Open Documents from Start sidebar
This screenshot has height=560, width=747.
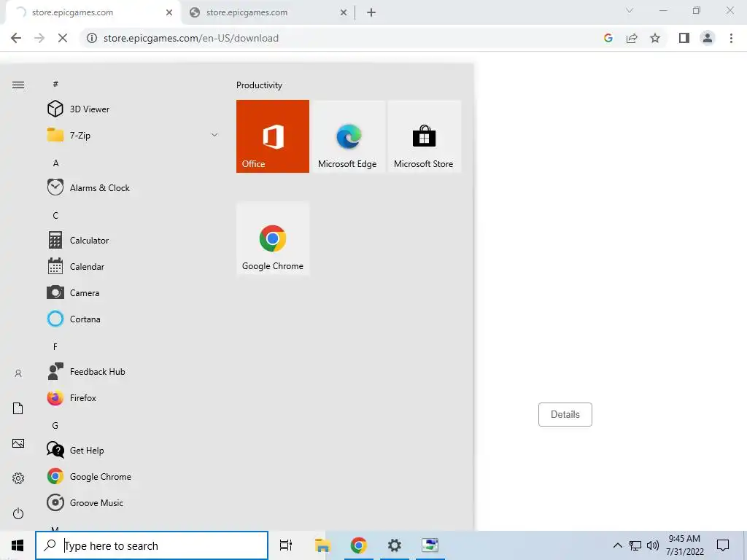click(18, 408)
